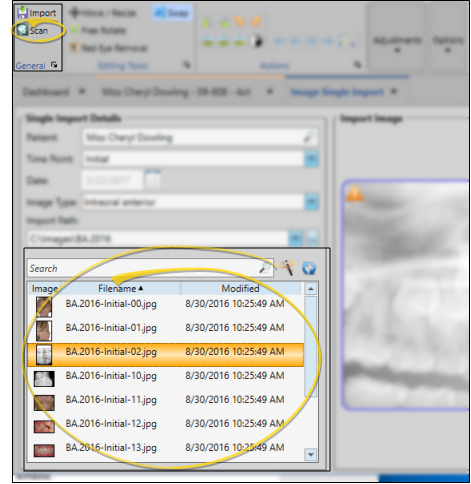The image size is (471, 484).
Task: Refresh the file list with blue arrows
Action: click(309, 268)
